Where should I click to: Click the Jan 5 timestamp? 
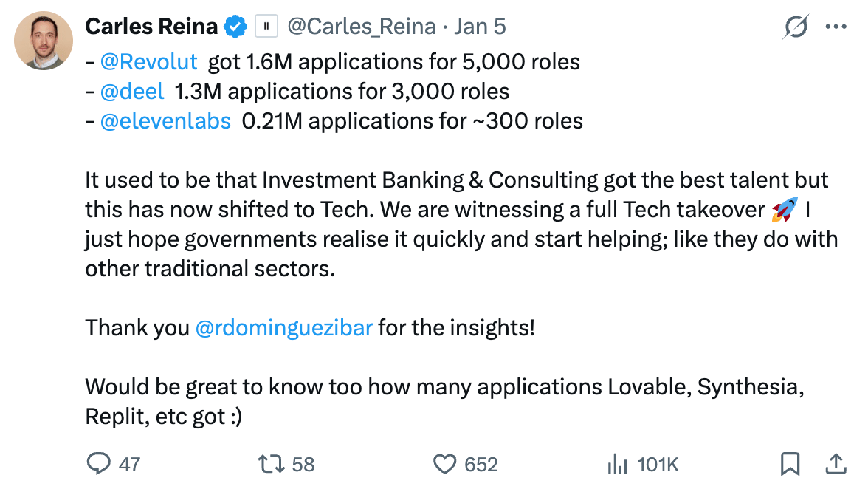[480, 27]
